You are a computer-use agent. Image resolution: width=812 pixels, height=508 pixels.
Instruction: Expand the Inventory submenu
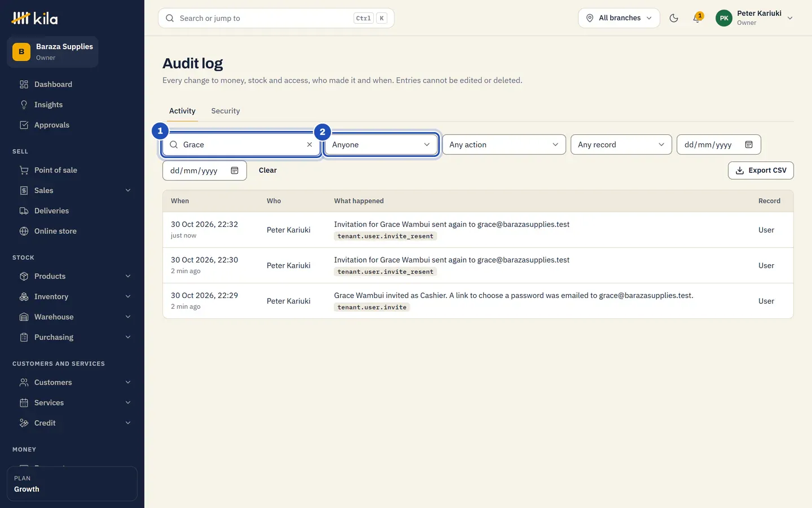coord(128,296)
